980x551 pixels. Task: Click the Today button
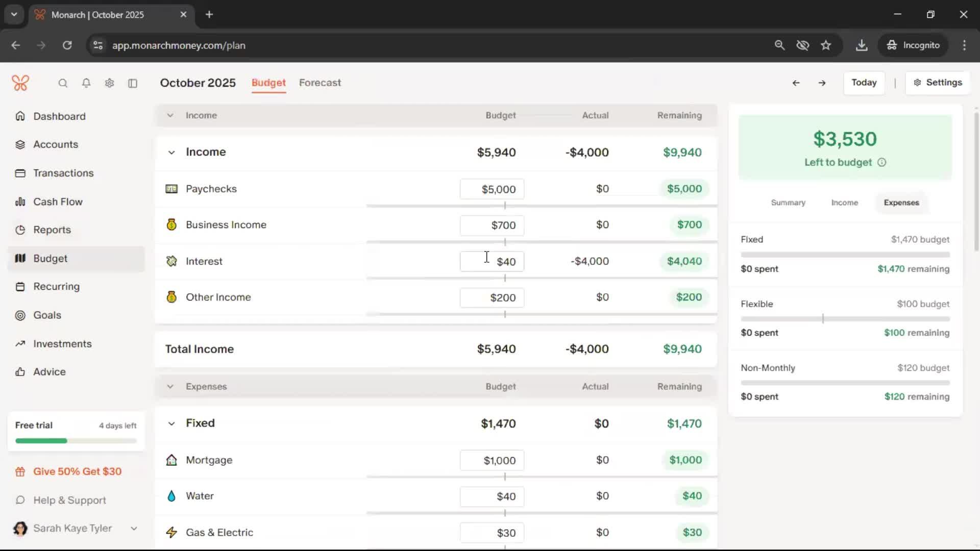[x=864, y=83]
